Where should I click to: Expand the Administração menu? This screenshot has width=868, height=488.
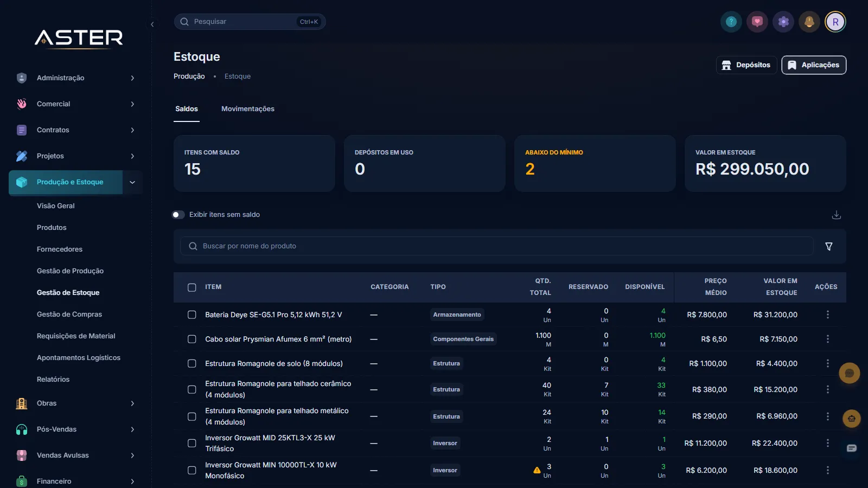[76, 78]
